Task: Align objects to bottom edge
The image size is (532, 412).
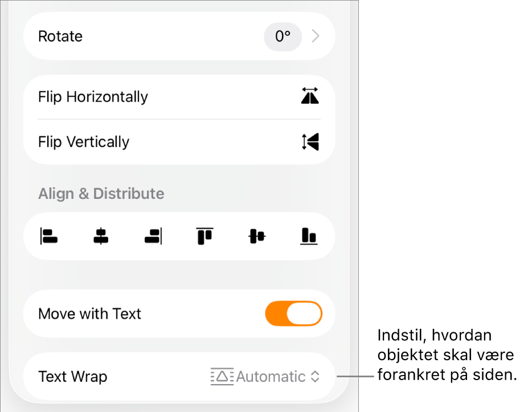Action: point(309,236)
